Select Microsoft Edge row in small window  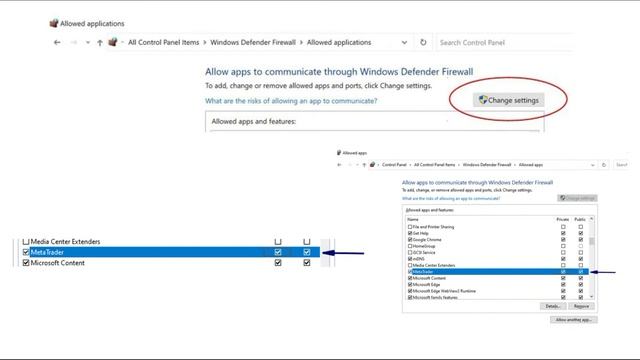(427, 284)
